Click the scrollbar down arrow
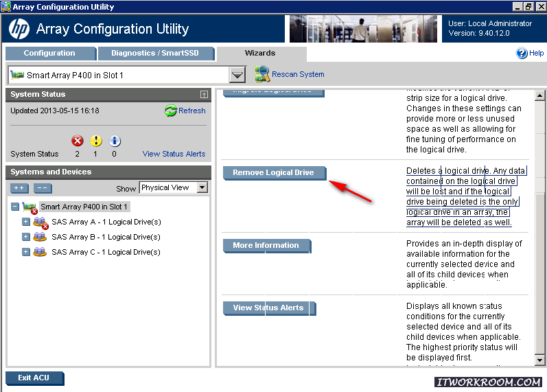 (539, 360)
